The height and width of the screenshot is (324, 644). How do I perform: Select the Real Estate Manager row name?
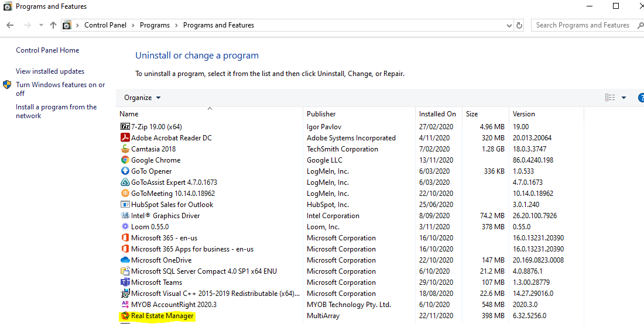point(162,316)
